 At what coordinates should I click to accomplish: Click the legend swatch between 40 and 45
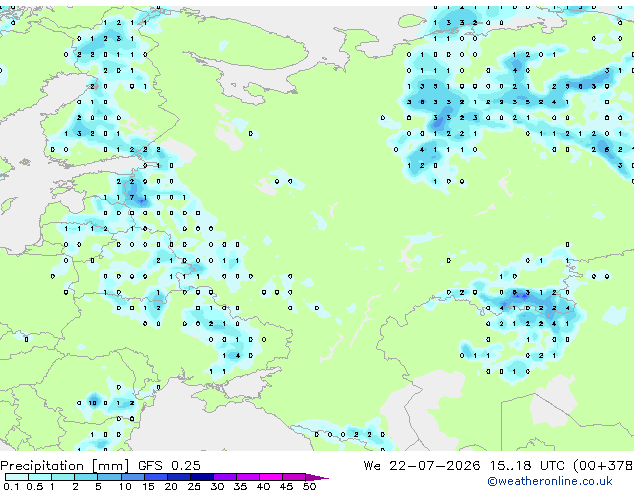271,477
